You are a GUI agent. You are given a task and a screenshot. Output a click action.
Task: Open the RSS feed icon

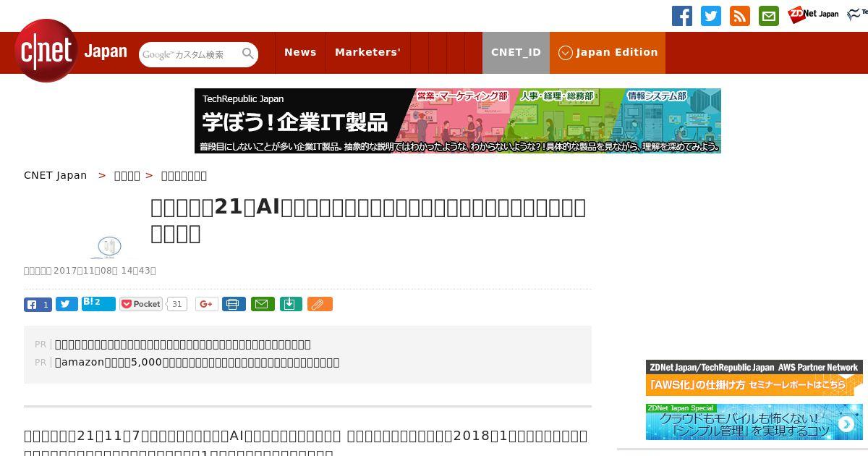(740, 16)
